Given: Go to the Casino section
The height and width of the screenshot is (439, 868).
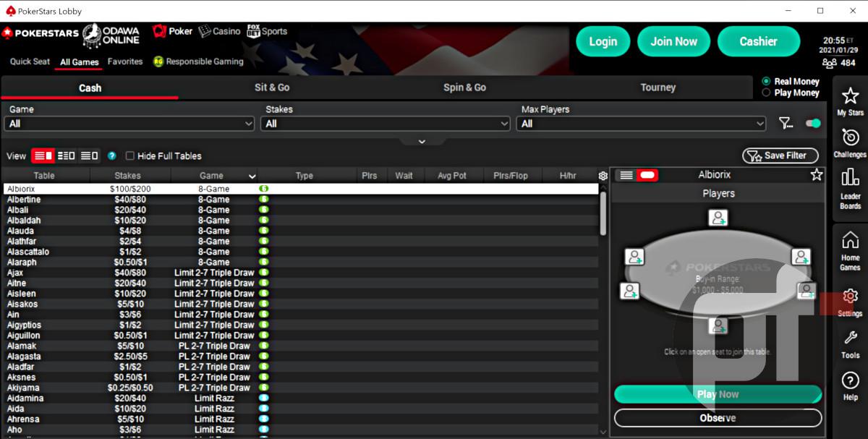Looking at the screenshot, I should (x=219, y=31).
